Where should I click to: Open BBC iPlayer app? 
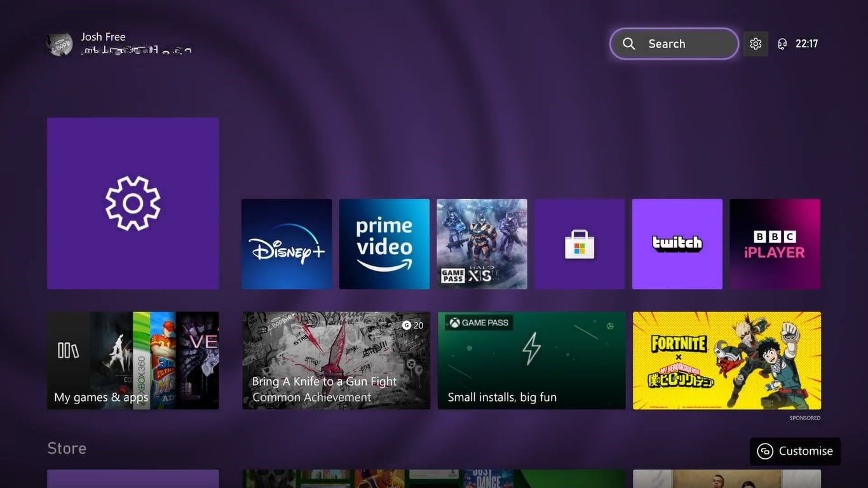tap(775, 244)
